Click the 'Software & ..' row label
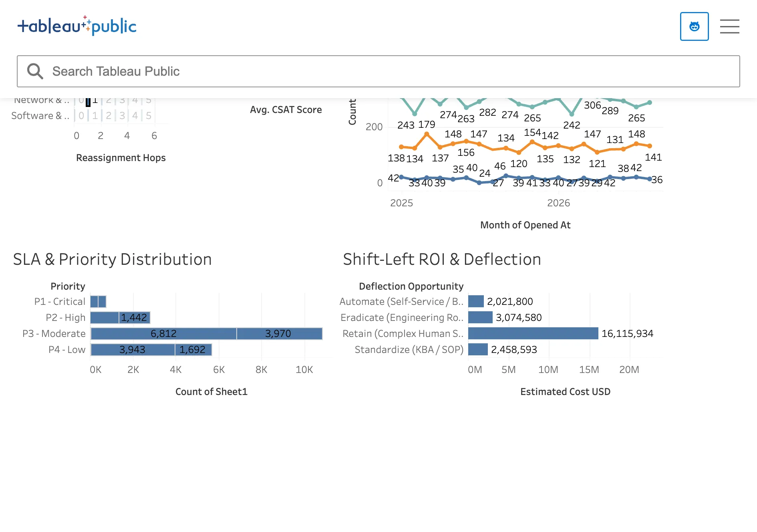 tap(40, 116)
